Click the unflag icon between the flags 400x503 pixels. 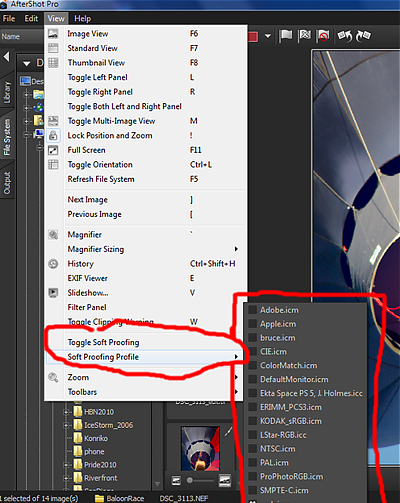(x=305, y=36)
